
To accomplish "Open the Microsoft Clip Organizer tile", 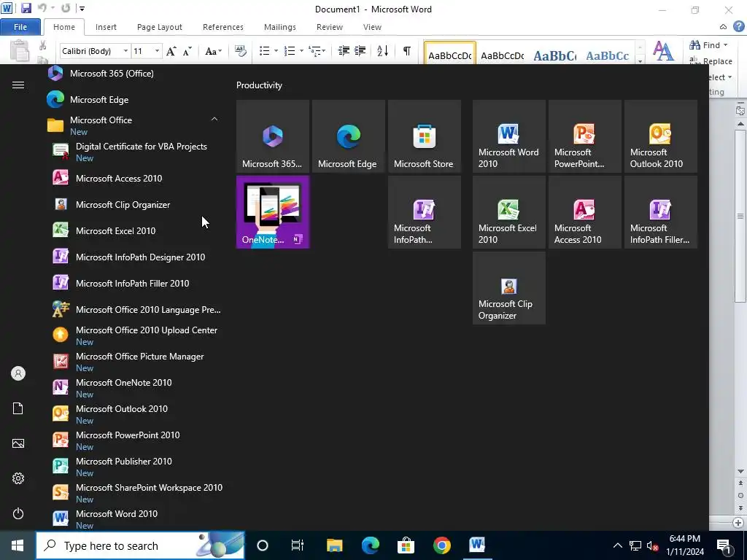I will coord(508,287).
